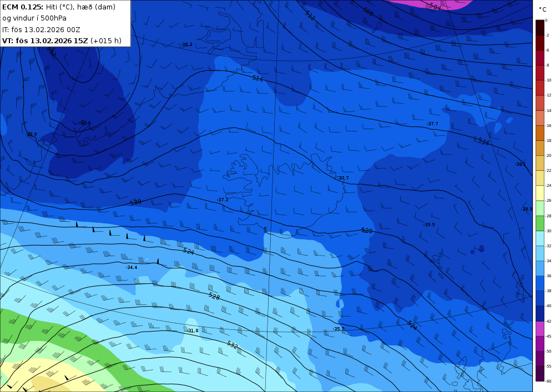Click the '0' label at the legend top

[x=547, y=20]
